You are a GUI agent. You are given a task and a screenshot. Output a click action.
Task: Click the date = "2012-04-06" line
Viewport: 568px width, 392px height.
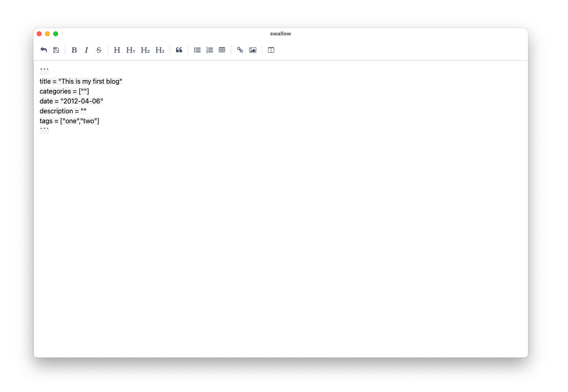71,101
